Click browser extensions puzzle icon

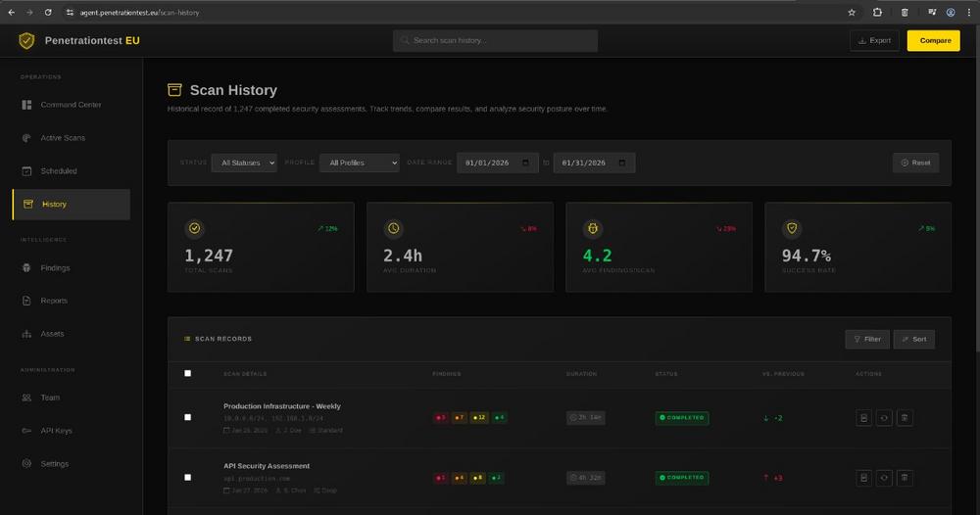click(x=877, y=12)
